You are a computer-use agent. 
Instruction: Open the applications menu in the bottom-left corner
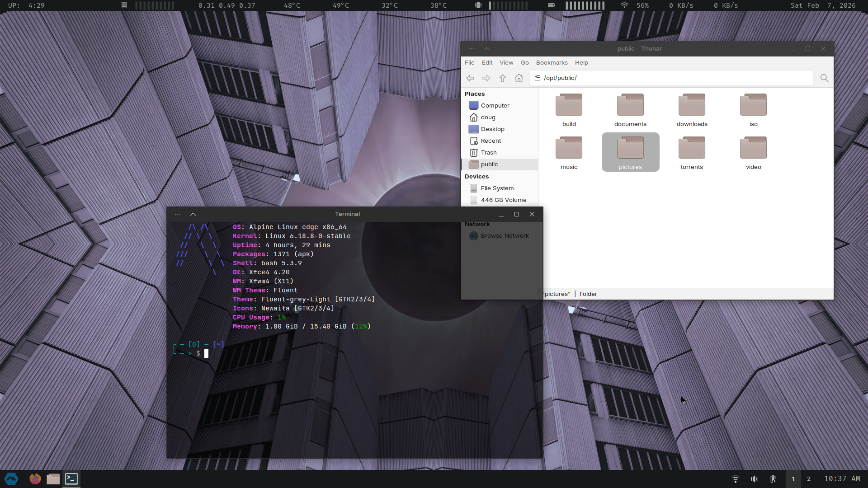[x=11, y=479]
